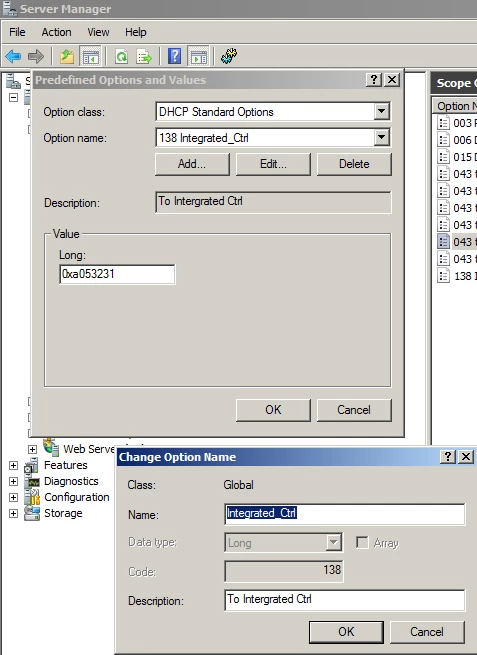Click Description field in Change Option Name dialog
This screenshot has height=655, width=477.
pos(345,600)
